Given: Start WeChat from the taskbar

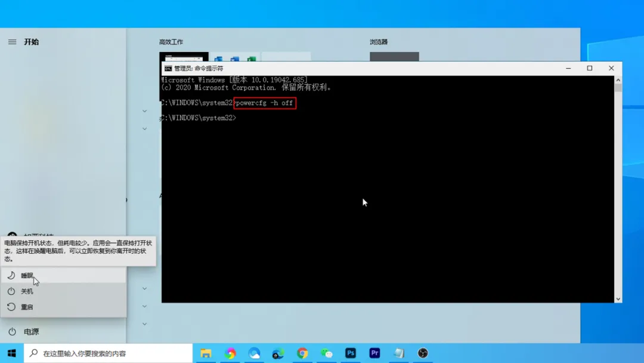Looking at the screenshot, I should coord(327,353).
